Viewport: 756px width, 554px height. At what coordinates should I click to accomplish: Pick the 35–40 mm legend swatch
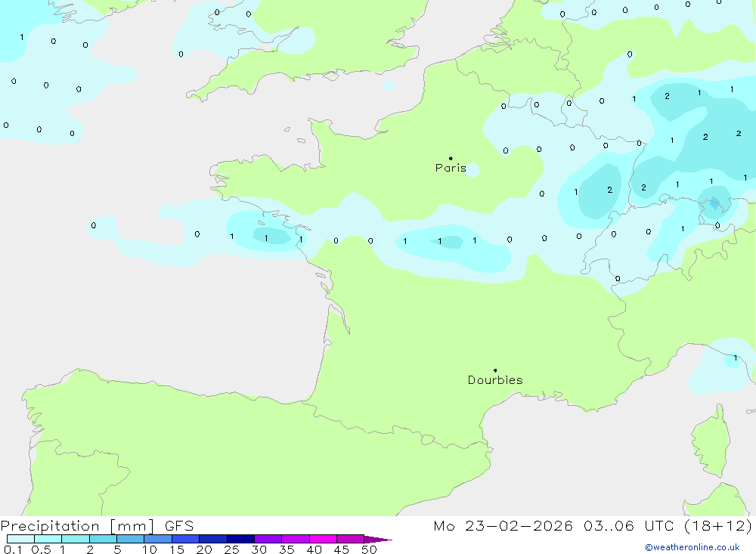click(x=296, y=539)
